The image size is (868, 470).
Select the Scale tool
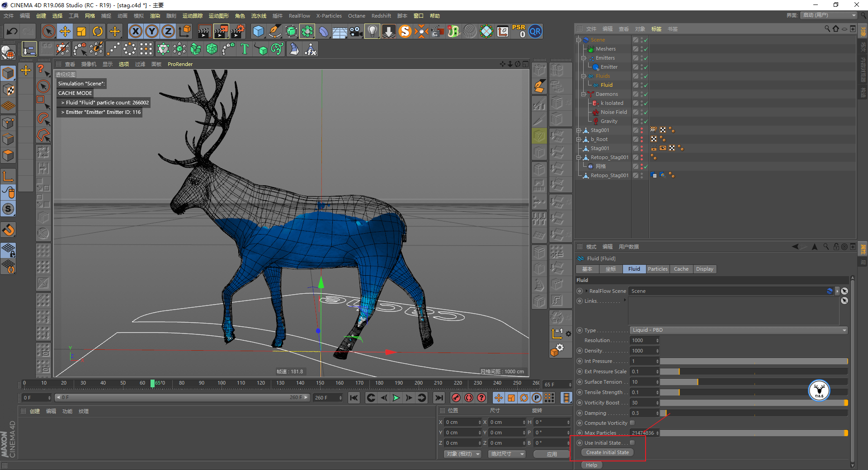click(x=81, y=31)
